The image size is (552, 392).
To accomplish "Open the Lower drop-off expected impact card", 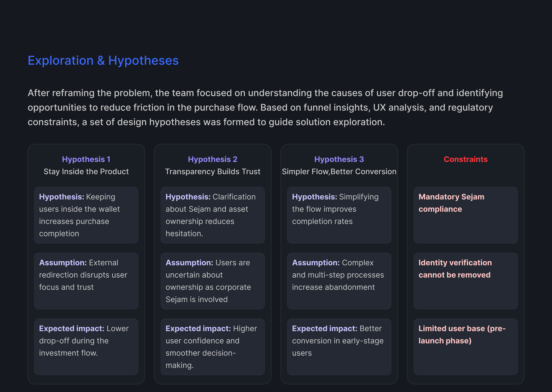I will [86, 347].
